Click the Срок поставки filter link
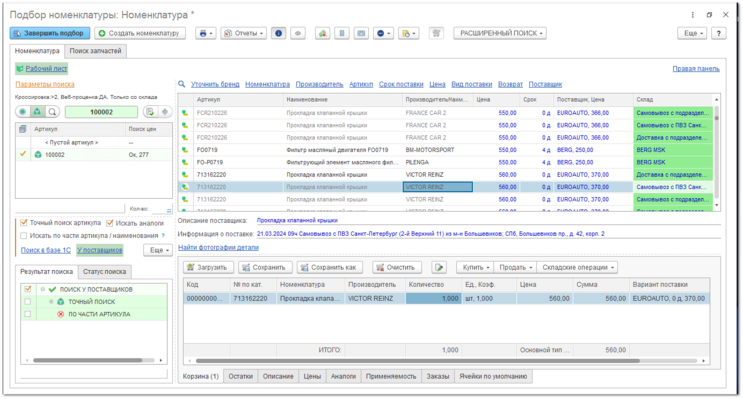Screen dimensions: 743x399 (401, 84)
